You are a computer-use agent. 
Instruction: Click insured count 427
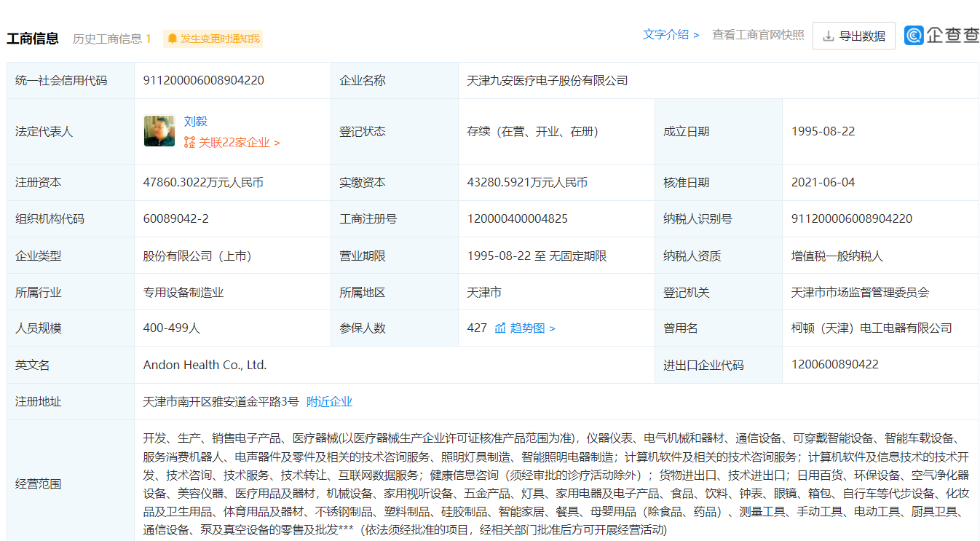pyautogui.click(x=477, y=328)
